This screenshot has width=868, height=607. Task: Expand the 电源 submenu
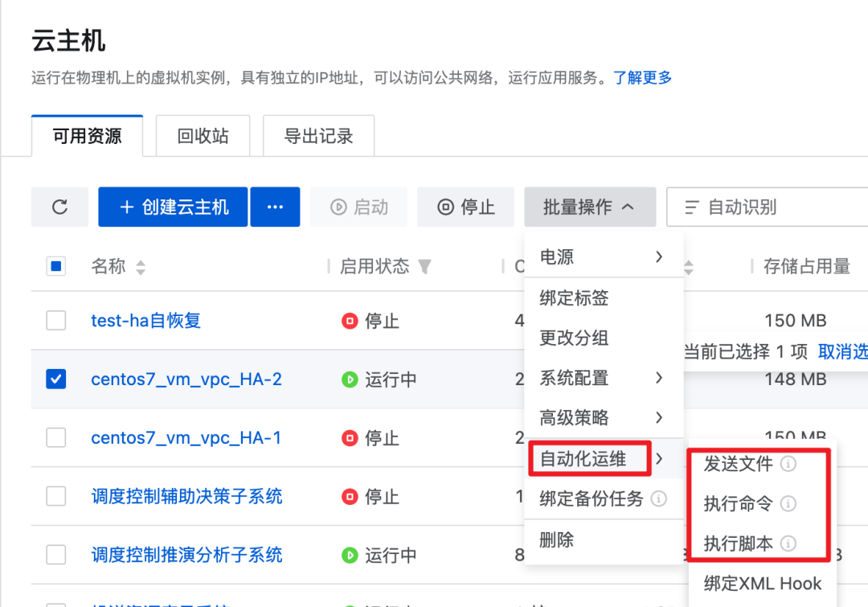tap(604, 257)
